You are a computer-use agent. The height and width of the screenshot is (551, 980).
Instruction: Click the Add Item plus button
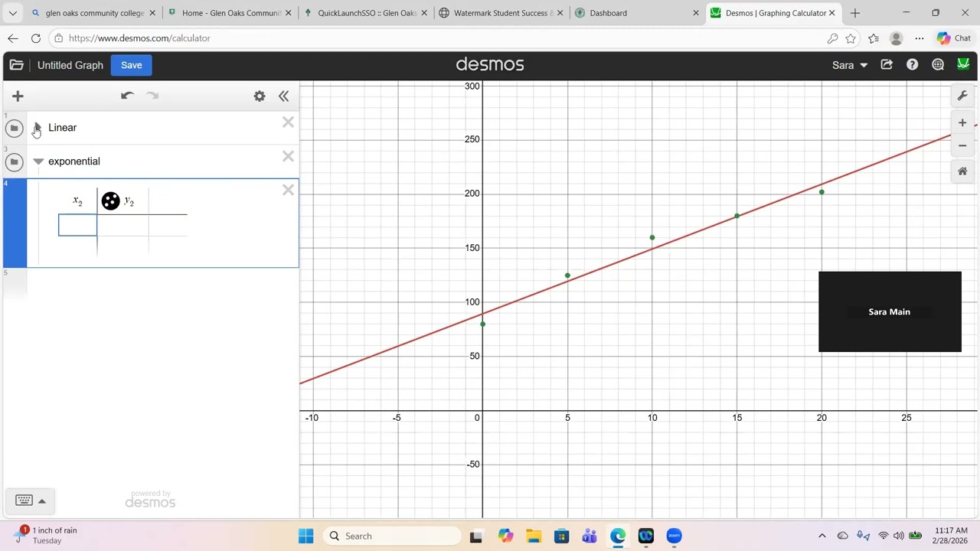(x=18, y=96)
